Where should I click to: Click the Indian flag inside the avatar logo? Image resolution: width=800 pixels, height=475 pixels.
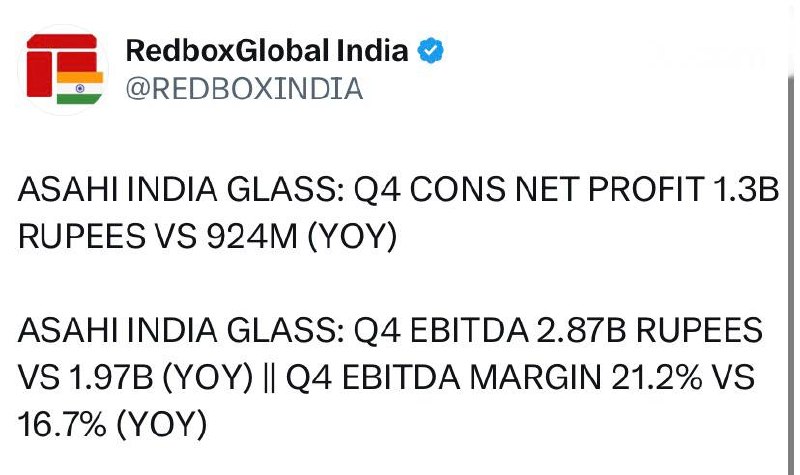pos(80,88)
